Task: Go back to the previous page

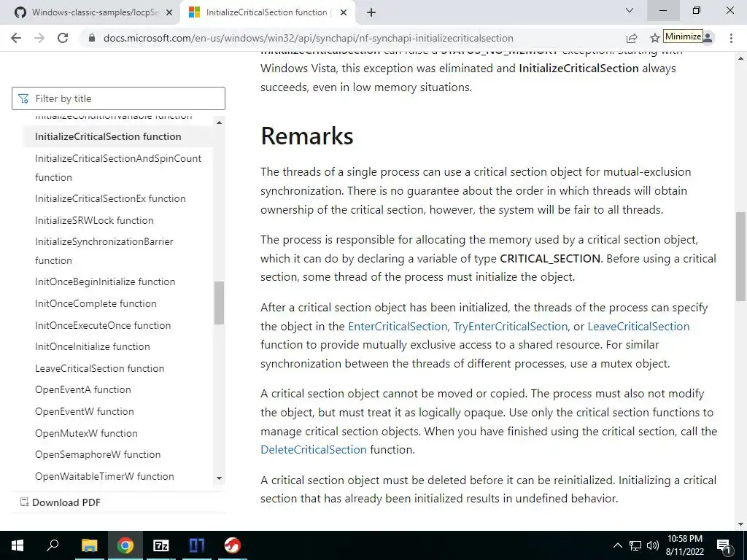Action: pos(16,38)
